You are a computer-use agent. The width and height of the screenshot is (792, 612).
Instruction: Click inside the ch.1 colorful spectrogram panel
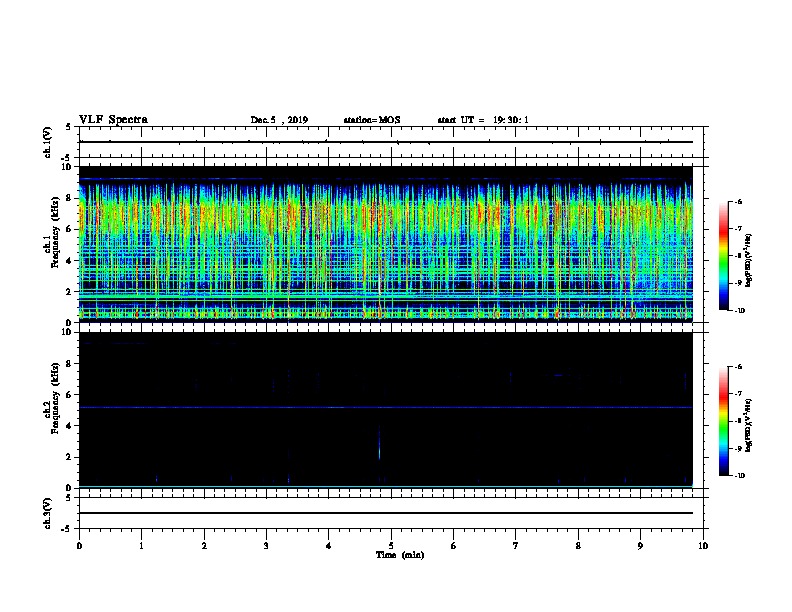(385, 244)
